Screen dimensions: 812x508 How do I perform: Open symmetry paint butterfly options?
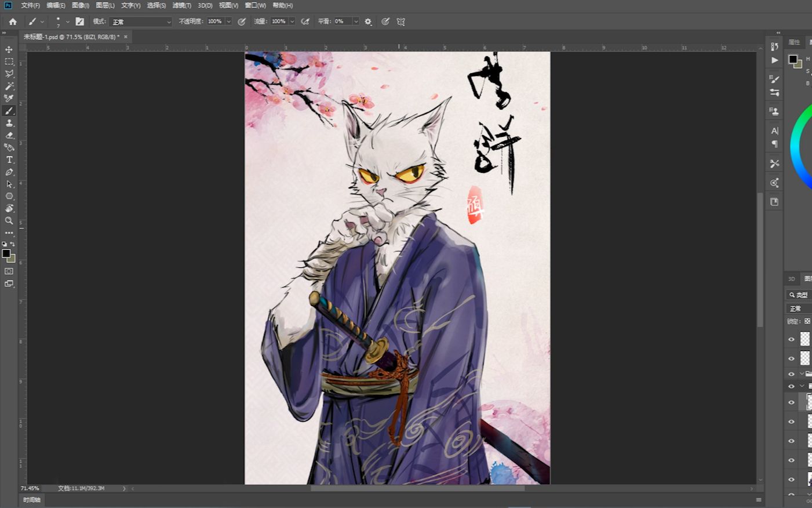[400, 21]
